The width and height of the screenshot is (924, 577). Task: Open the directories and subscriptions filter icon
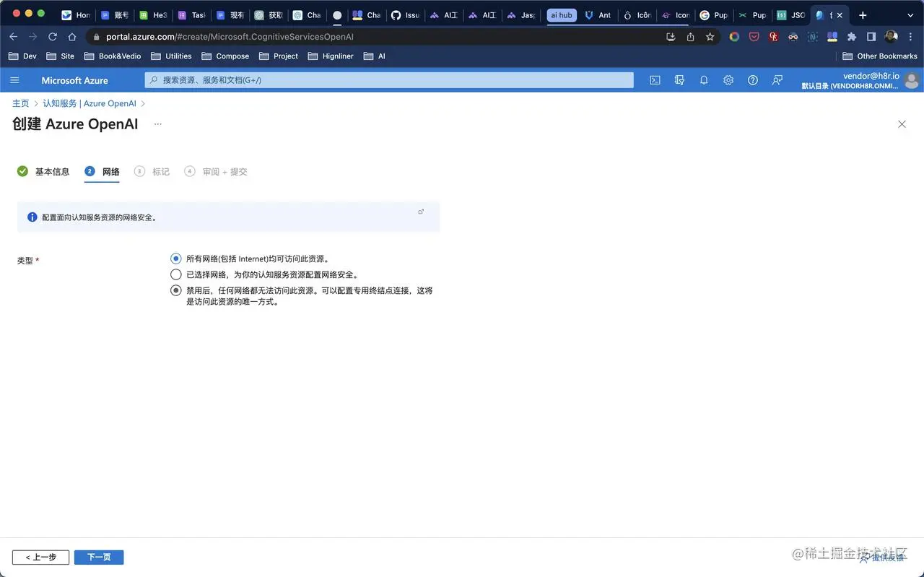(x=679, y=80)
